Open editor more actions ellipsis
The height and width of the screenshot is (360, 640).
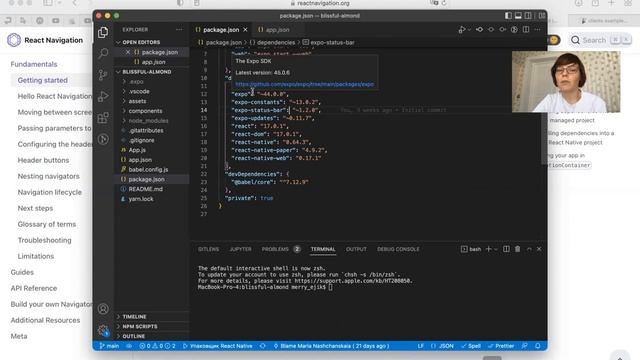(537, 29)
